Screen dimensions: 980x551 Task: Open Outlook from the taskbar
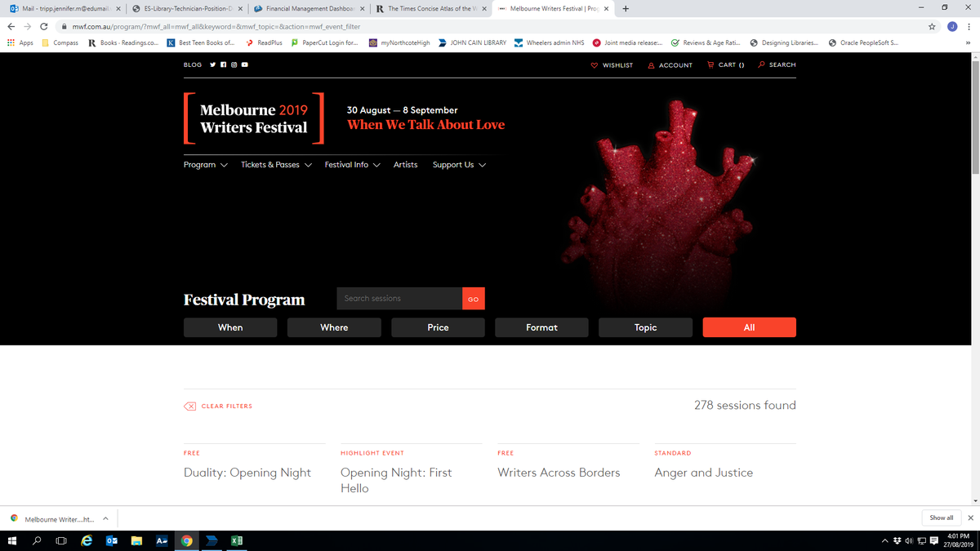coord(112,541)
